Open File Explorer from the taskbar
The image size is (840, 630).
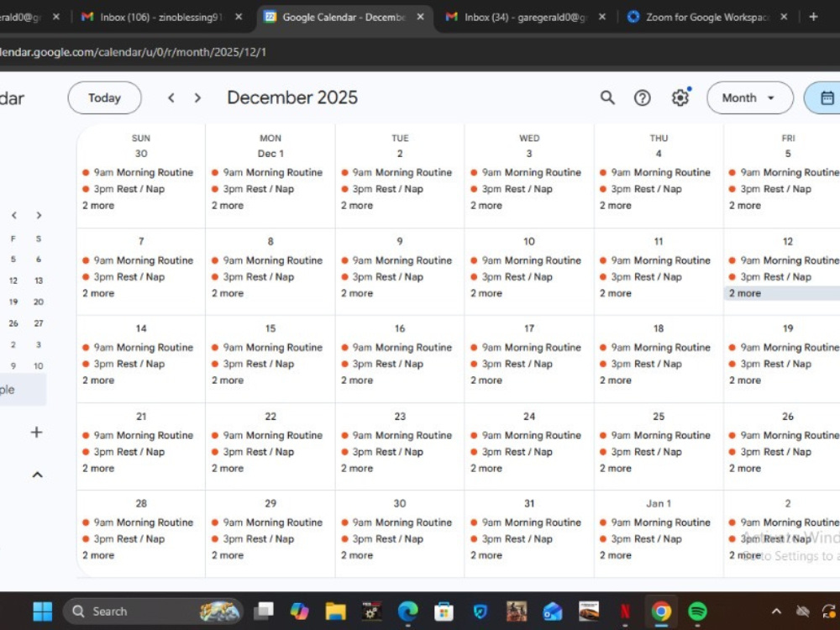(x=335, y=612)
